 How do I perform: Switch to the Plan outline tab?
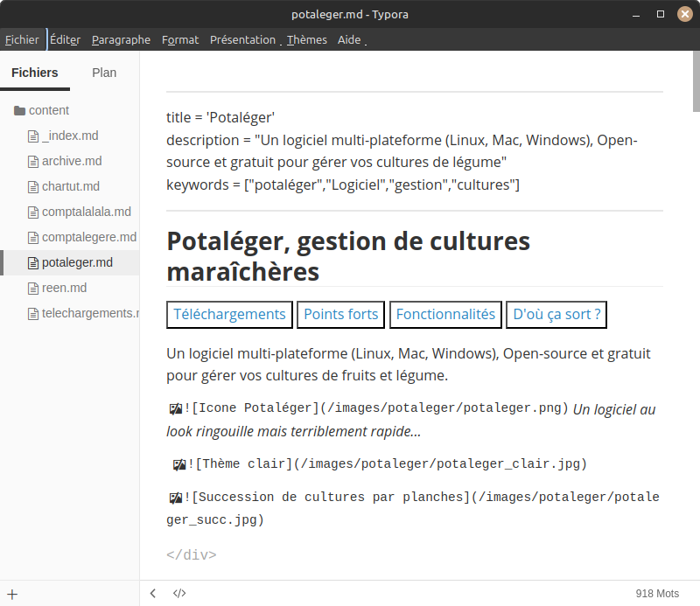pyautogui.click(x=104, y=73)
